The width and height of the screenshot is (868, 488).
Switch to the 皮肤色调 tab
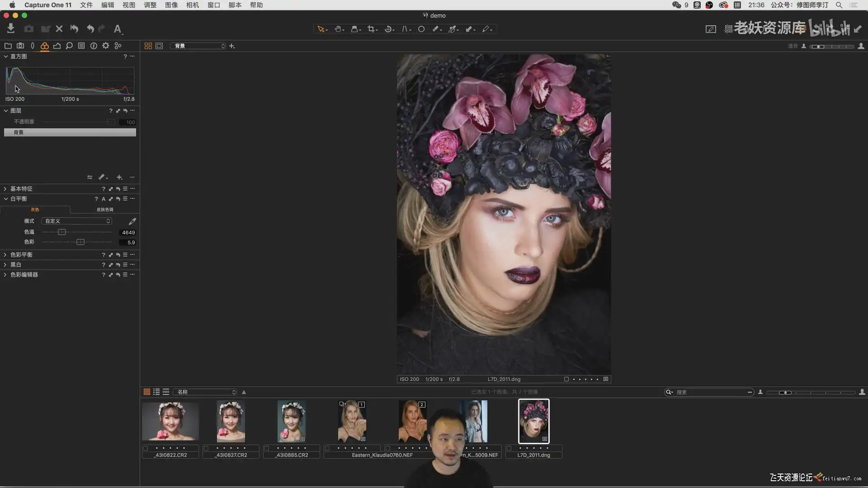click(105, 210)
